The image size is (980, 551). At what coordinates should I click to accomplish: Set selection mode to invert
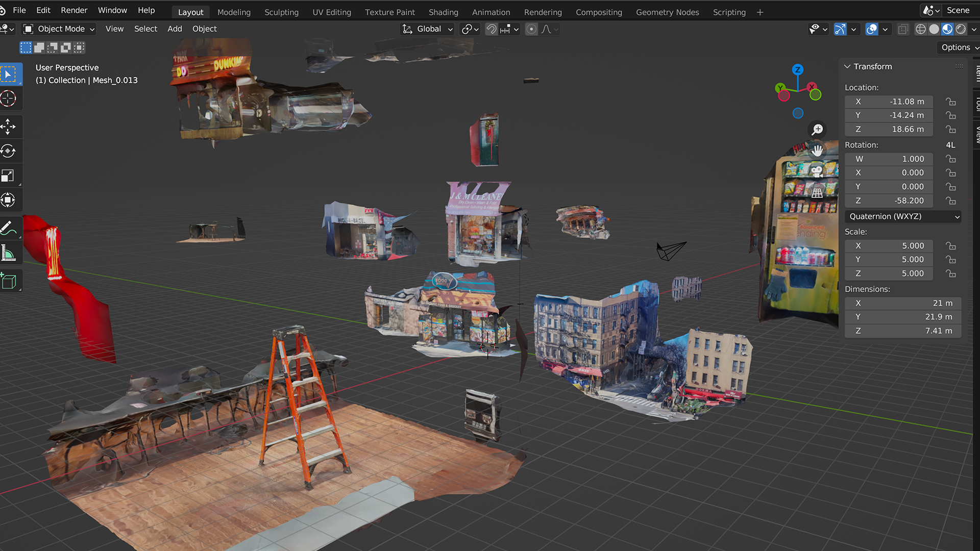tap(65, 48)
